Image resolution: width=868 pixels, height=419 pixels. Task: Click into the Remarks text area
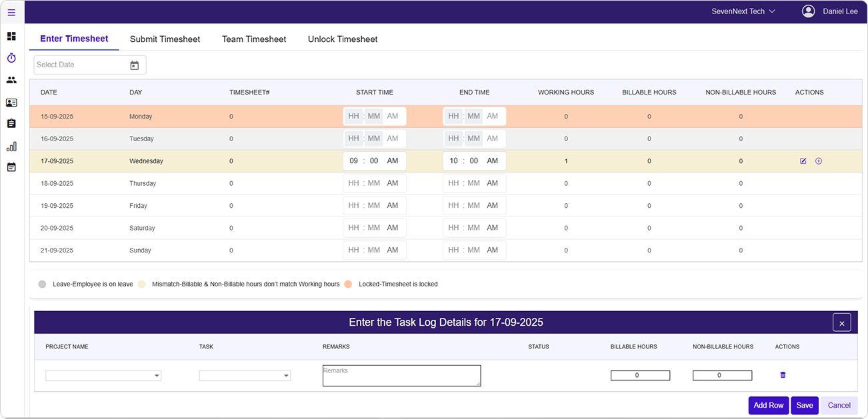401,376
